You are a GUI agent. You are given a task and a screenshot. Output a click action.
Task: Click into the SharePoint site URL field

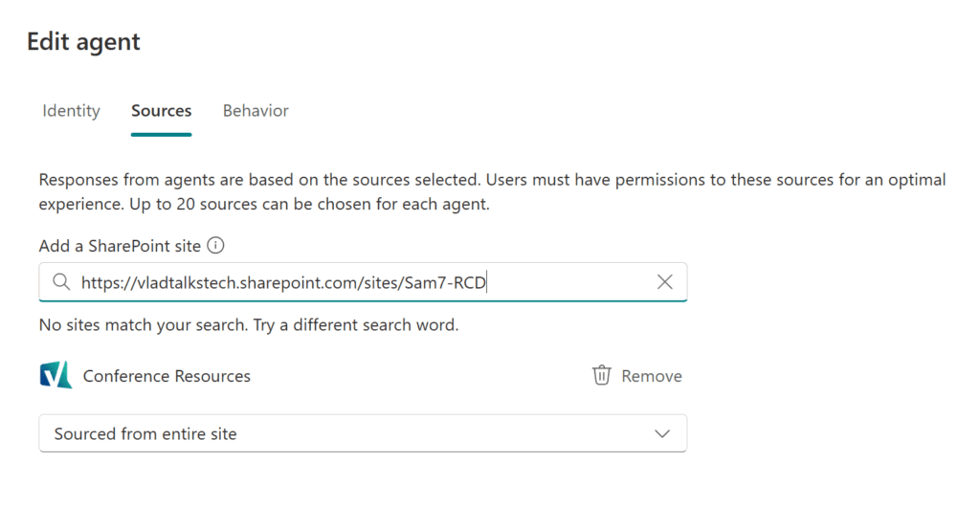coord(363,282)
